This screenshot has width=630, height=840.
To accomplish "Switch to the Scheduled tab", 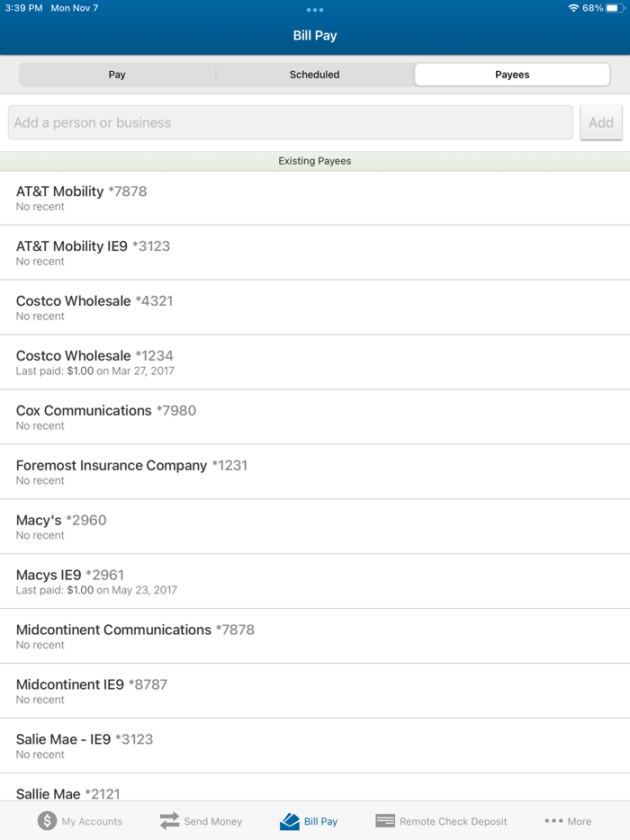I will point(315,75).
